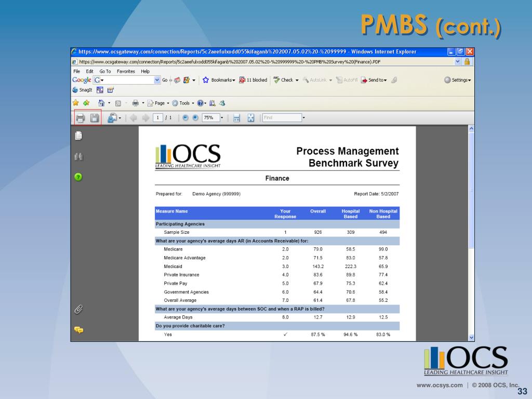Save a copy with the floppy disk icon
The image size is (532, 399).
pos(95,118)
